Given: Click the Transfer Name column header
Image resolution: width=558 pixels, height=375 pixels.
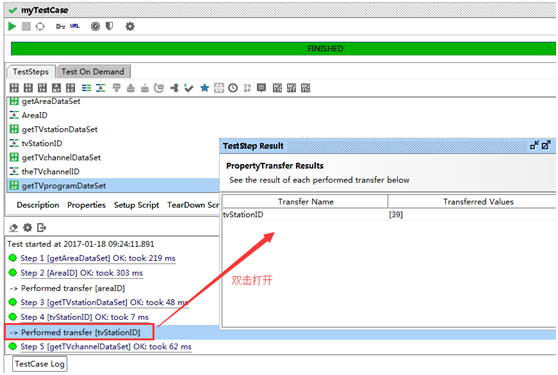Looking at the screenshot, I should (x=305, y=202).
